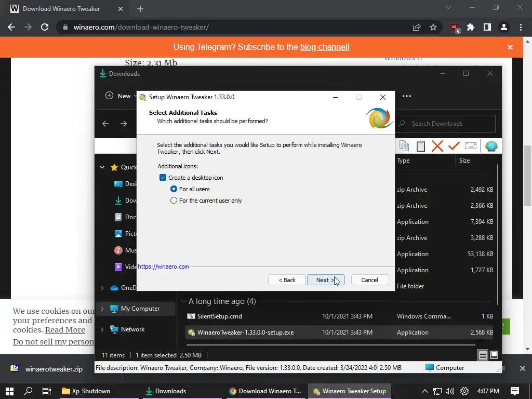Open the blog channel link in banner
Image resolution: width=532 pixels, height=399 pixels.
325,47
